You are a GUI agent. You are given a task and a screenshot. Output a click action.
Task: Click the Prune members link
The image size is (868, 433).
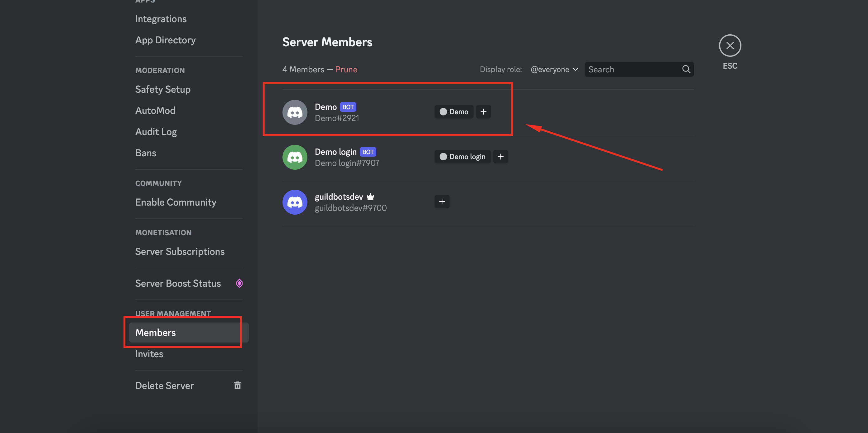pos(346,70)
